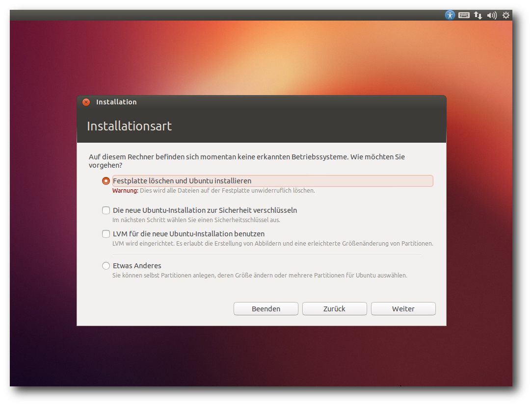Click the 'LVM wird eingerichtet' description text

pos(272,244)
